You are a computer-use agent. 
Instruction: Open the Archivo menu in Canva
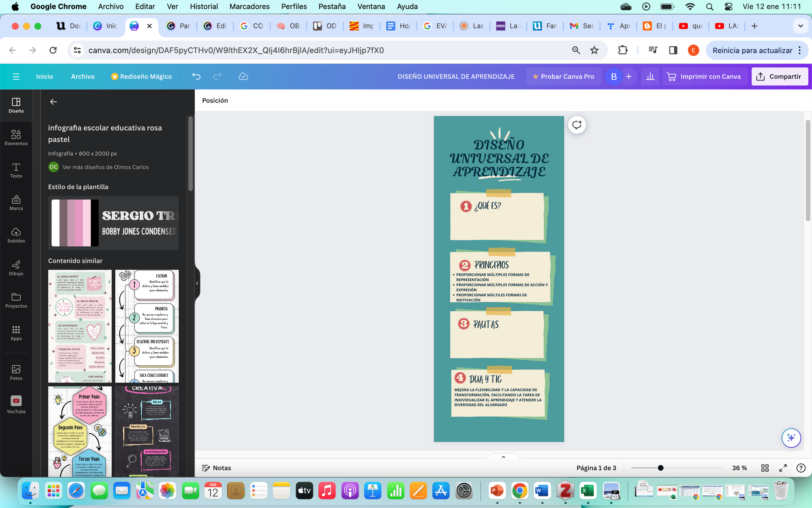pyautogui.click(x=82, y=76)
